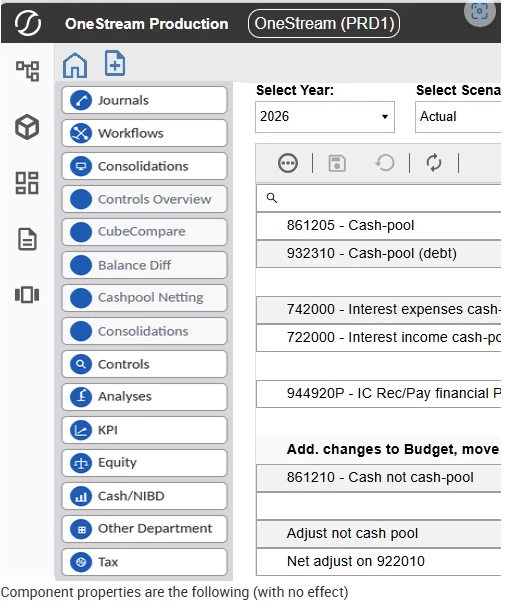This screenshot has height=608, width=510.
Task: Select row 932310 - Cash-pool (debt)
Action: click(x=379, y=253)
